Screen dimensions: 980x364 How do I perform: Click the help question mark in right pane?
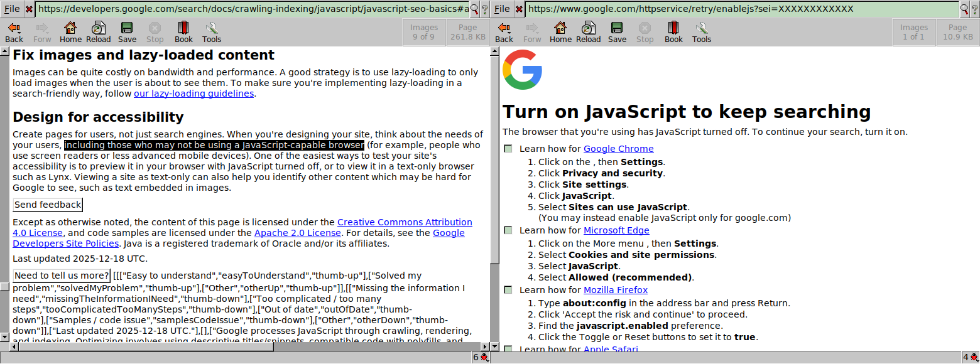(x=974, y=9)
